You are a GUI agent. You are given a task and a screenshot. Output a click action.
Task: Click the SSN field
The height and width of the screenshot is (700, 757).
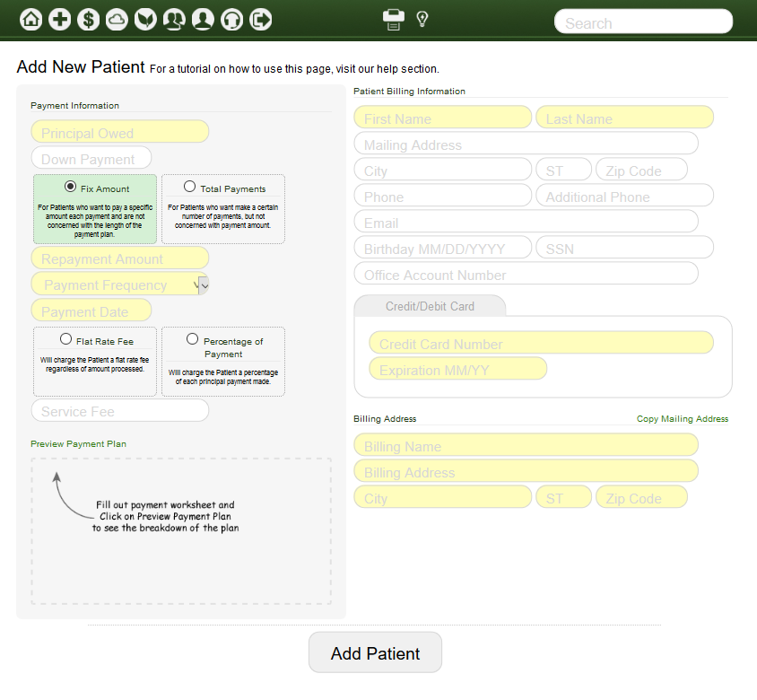[x=625, y=248]
